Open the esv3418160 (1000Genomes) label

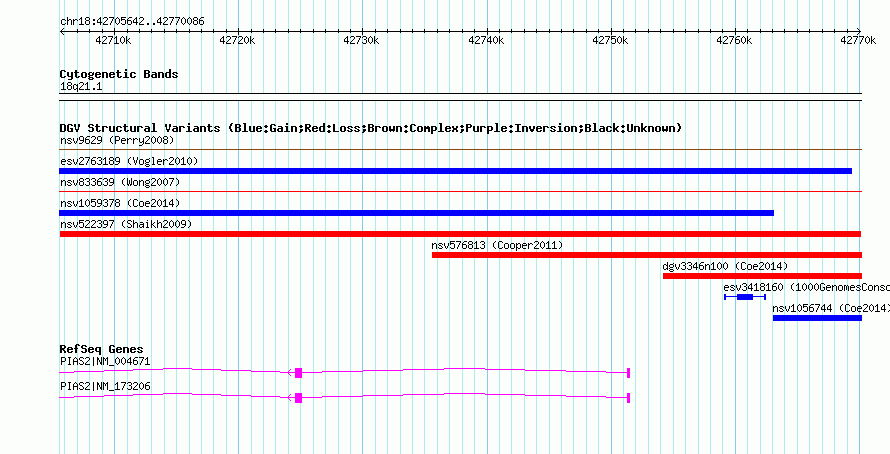pos(807,287)
